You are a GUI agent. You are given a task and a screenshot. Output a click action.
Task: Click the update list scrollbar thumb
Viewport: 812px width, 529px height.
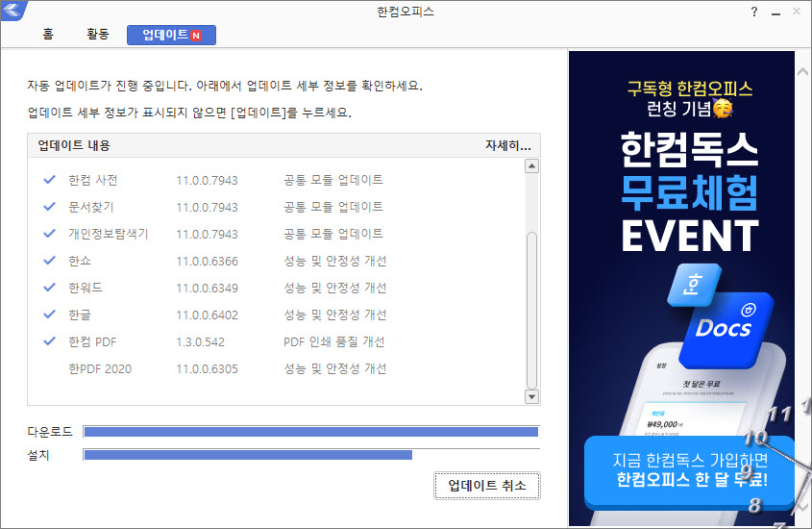click(531, 310)
